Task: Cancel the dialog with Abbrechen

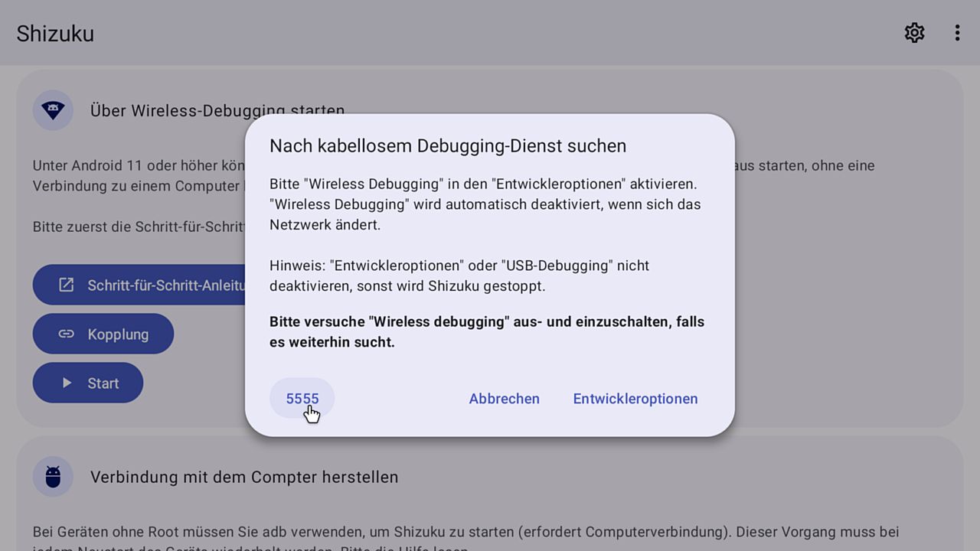Action: [x=505, y=399]
